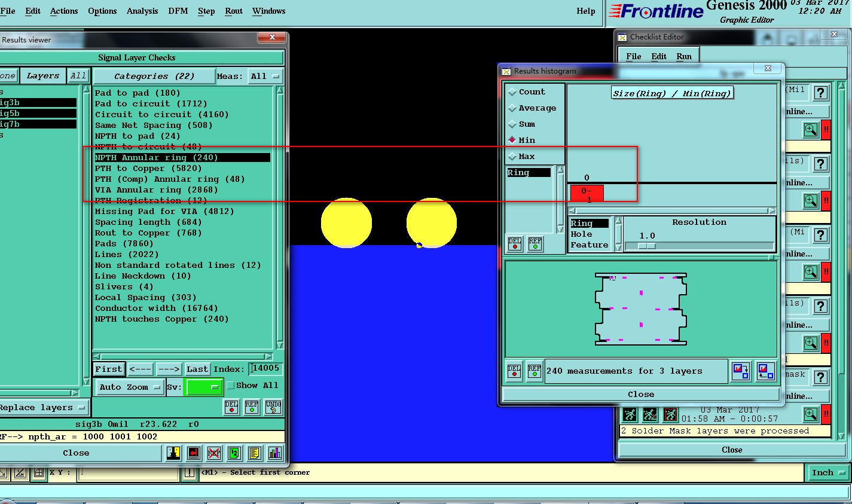
Task: Click second running-man icon in Checklist Editor
Action: pyautogui.click(x=650, y=414)
